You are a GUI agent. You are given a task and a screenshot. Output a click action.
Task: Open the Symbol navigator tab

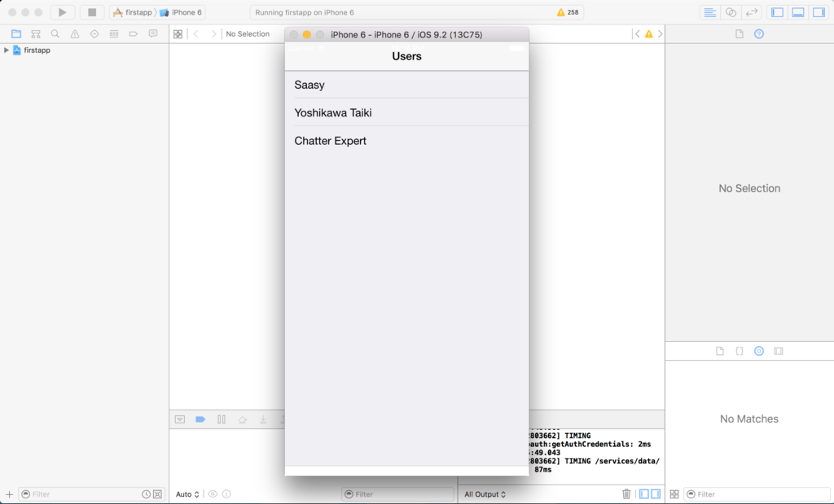pos(36,34)
